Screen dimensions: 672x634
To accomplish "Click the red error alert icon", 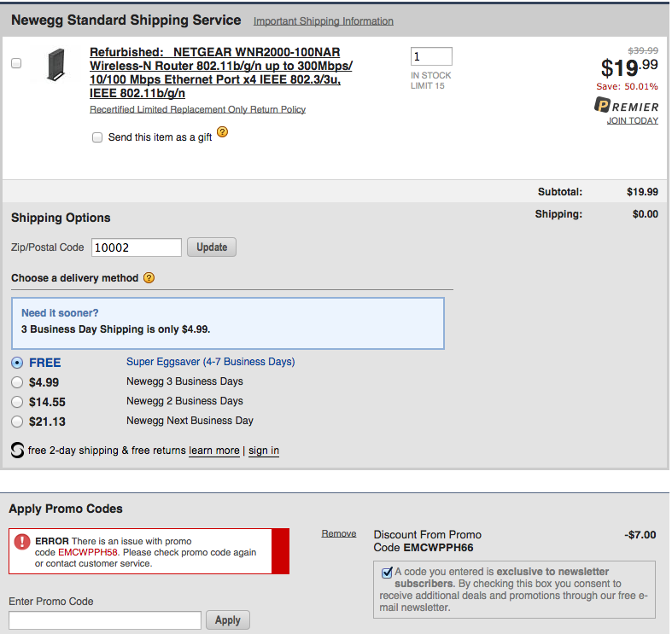I will tap(21, 542).
